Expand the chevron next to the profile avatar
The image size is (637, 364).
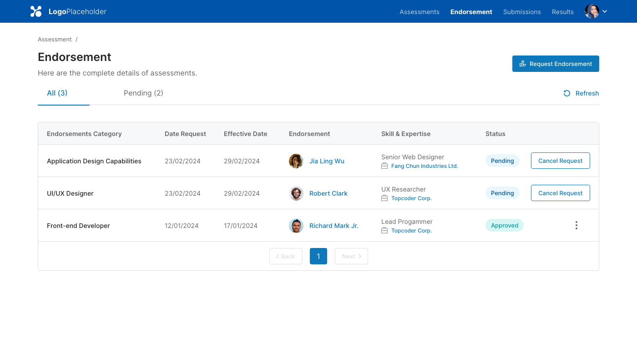pos(605,12)
